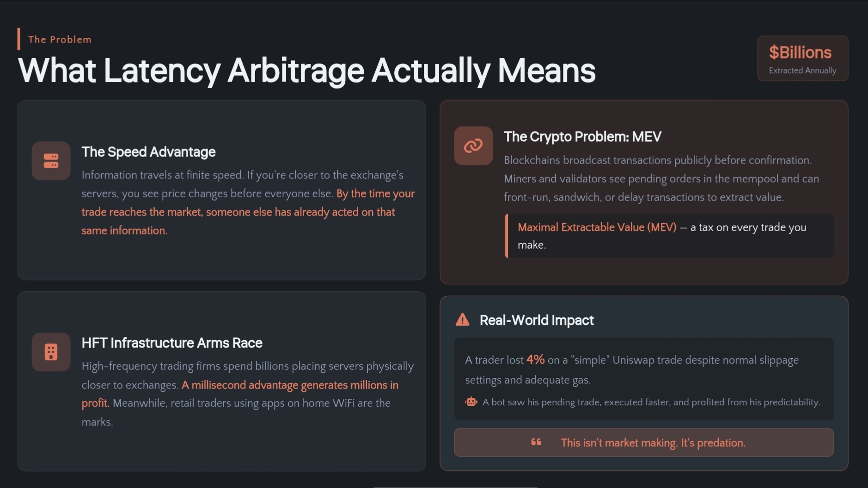Click the quote banner about predation

pos(644,442)
